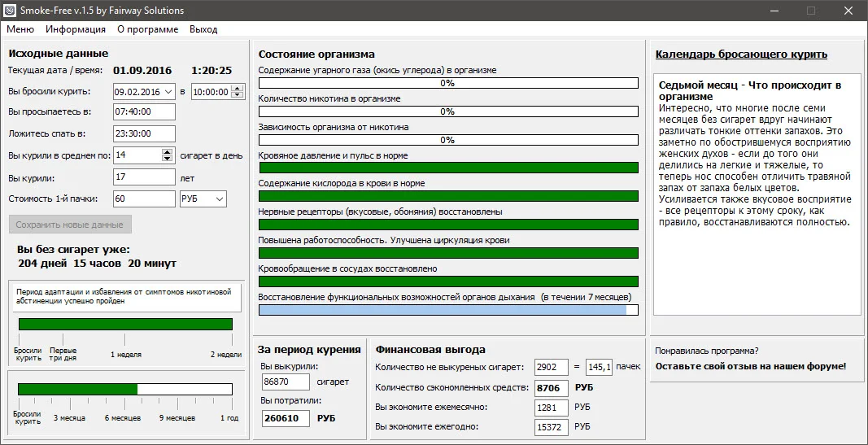The width and height of the screenshot is (868, 445).
Task: Open the Меню menu
Action: [x=20, y=29]
